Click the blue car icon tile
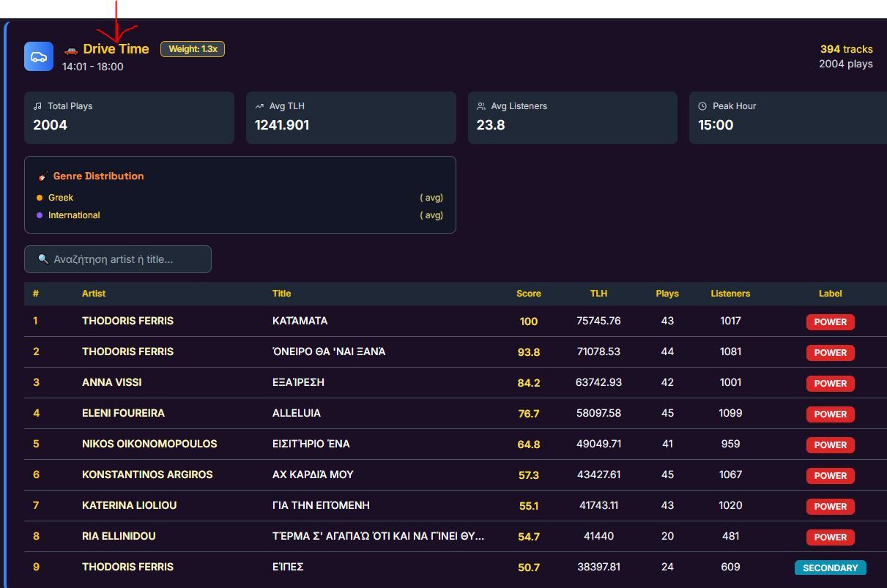This screenshot has width=887, height=588. point(39,56)
